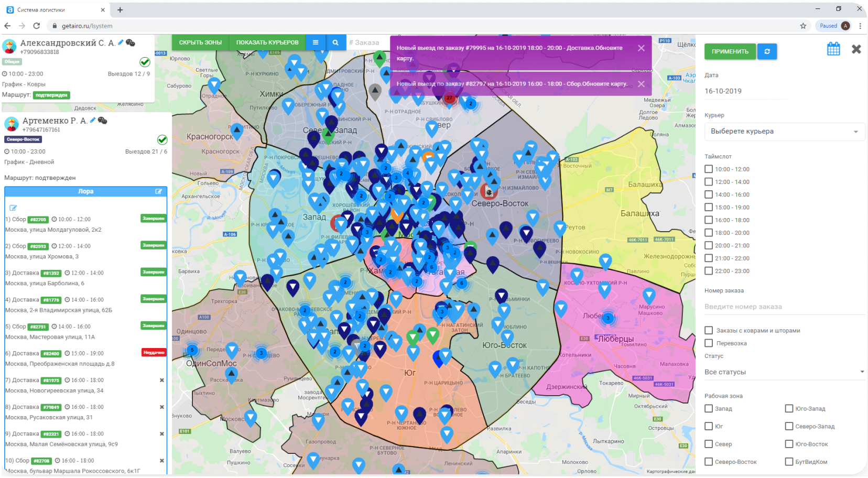Viewport: 868px width, 478px height.
Task: Click the Неудачно status badge on order #82400
Action: pos(154,352)
